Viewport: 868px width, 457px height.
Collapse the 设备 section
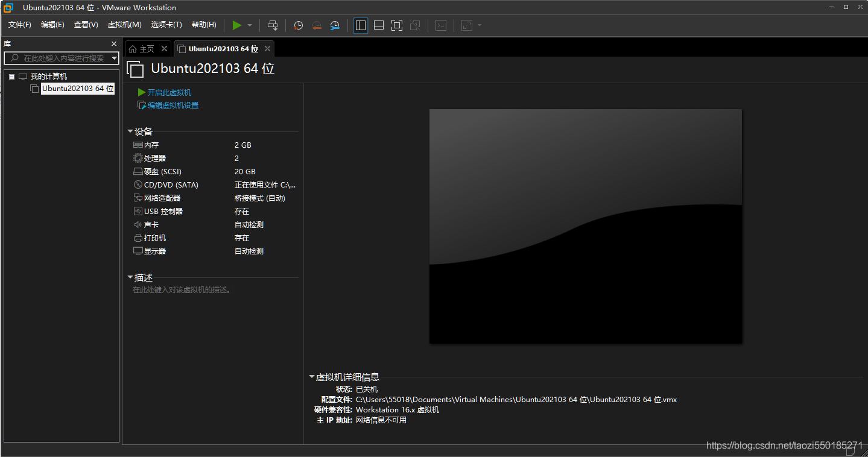[x=130, y=131]
